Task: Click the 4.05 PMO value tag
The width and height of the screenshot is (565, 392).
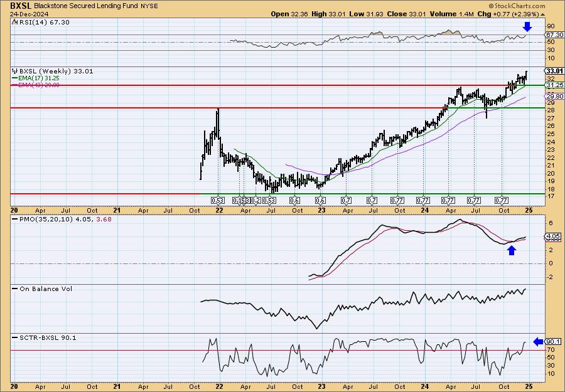Action: coord(554,237)
